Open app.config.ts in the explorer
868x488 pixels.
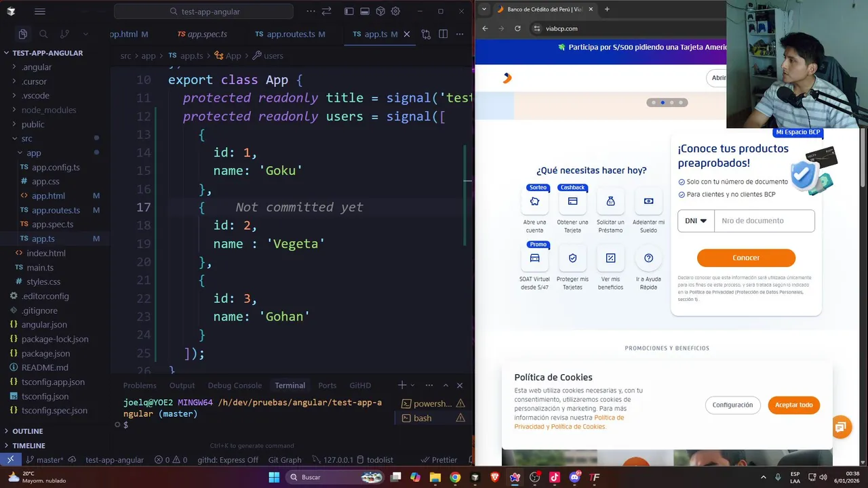[x=56, y=167]
